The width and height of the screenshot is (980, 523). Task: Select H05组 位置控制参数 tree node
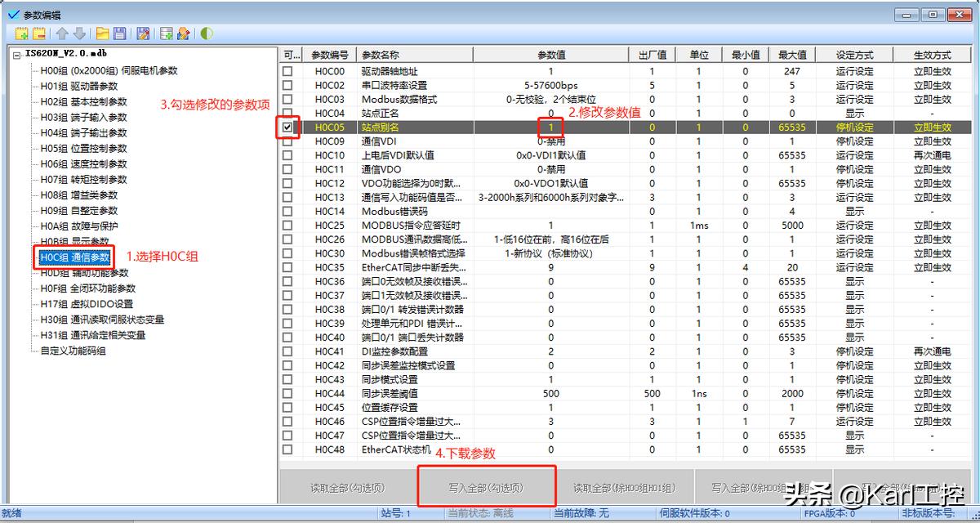84,148
